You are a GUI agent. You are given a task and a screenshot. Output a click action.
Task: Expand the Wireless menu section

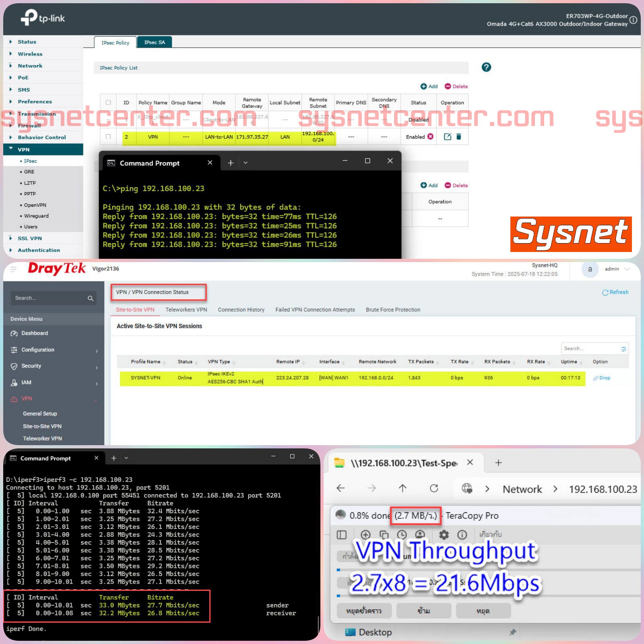coord(30,54)
